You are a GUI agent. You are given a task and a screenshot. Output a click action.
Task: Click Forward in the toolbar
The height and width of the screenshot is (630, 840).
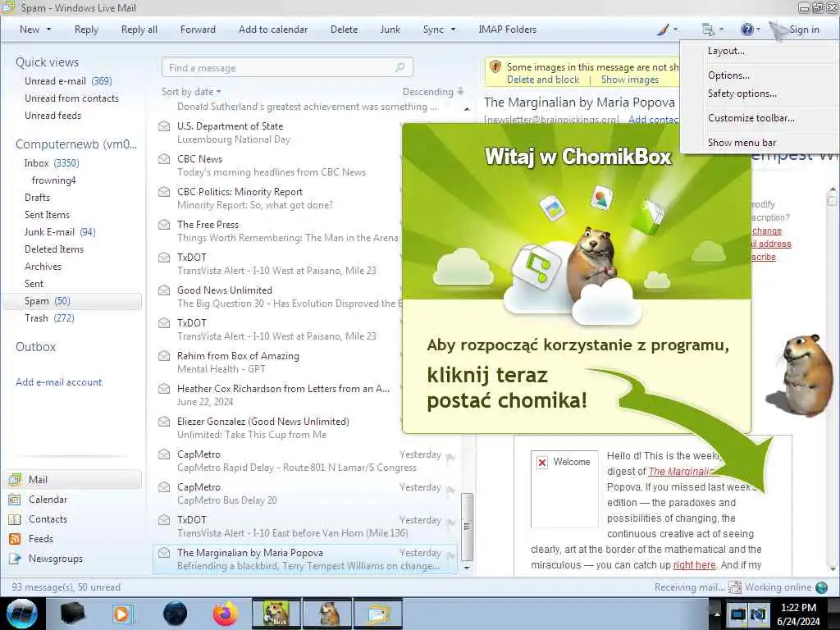(198, 30)
